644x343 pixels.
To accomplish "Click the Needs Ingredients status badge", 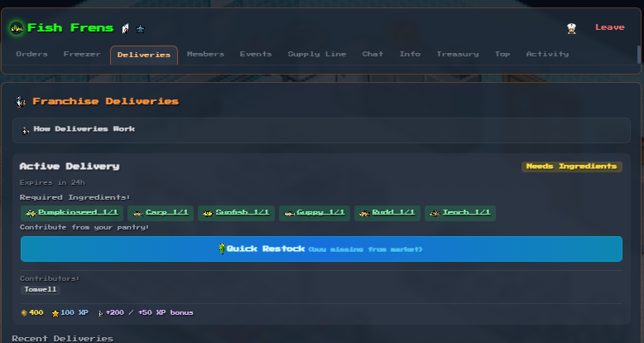I will [572, 167].
